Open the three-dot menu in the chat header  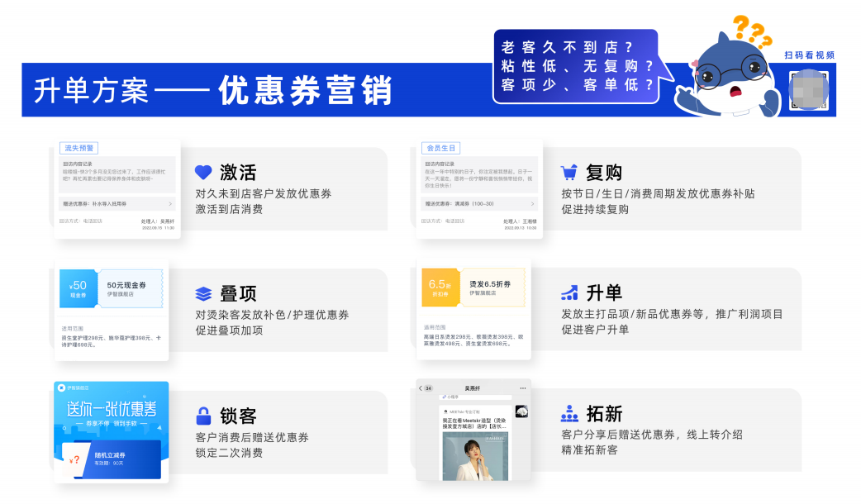coord(522,388)
